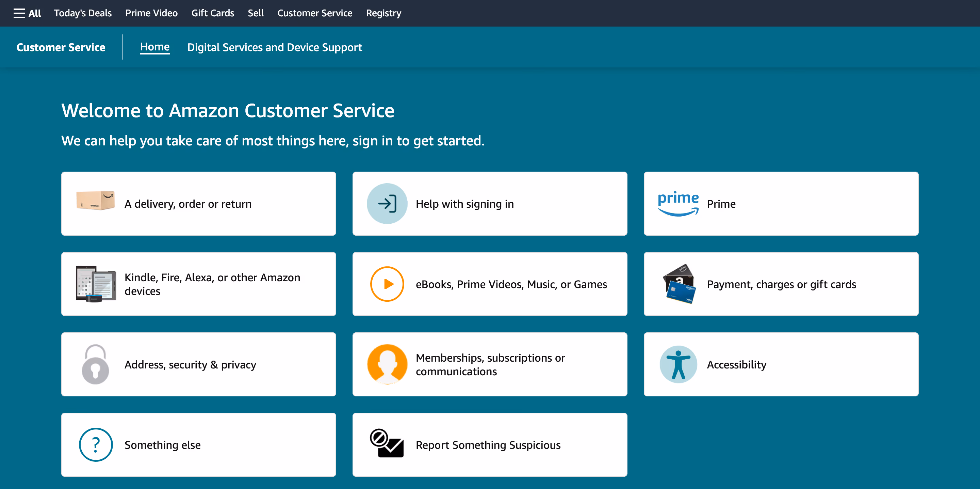Click the delivery box package icon
Image resolution: width=980 pixels, height=489 pixels.
96,200
